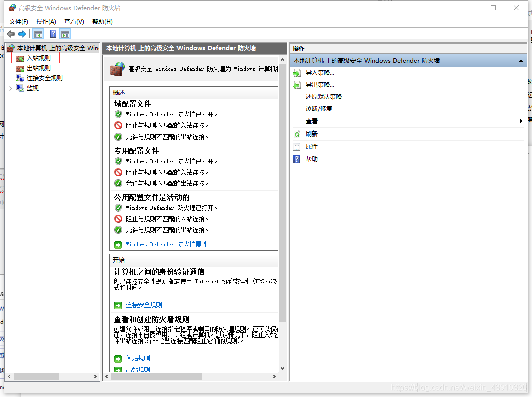532x397 pixels.
Task: Click center pane horizontal scroll-right arrow
Action: (x=274, y=376)
